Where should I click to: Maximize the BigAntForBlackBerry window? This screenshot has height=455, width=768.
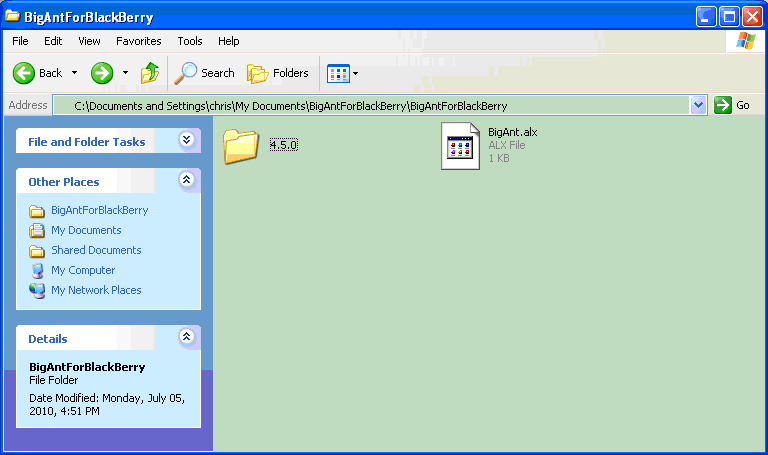tap(729, 17)
